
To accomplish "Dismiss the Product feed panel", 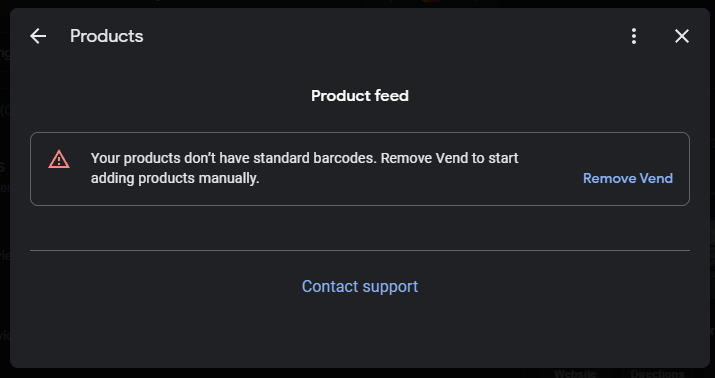I will [x=682, y=36].
